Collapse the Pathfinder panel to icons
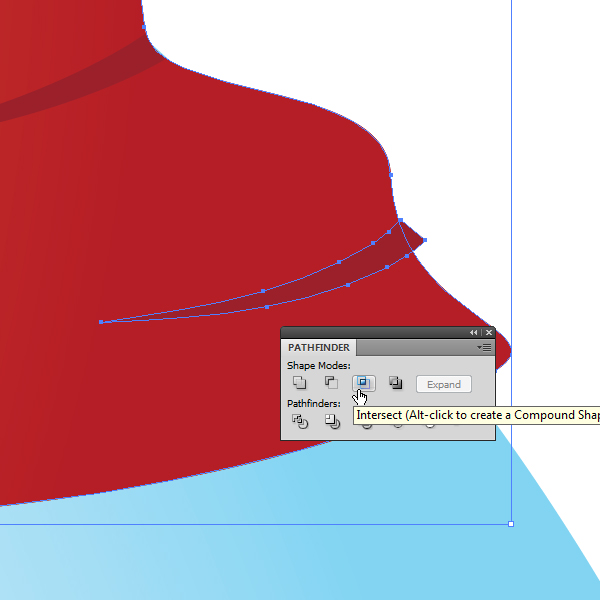This screenshot has height=600, width=600. tap(474, 333)
